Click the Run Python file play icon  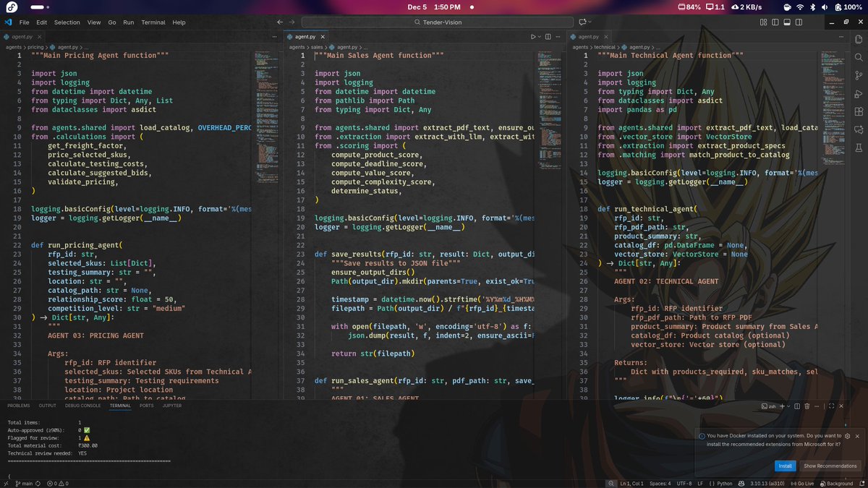[533, 36]
